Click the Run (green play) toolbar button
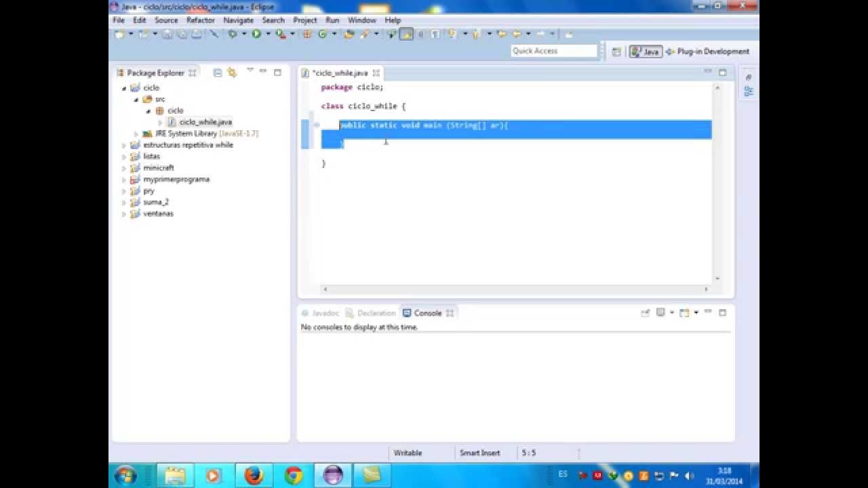Viewport: 868px width, 488px height. tap(256, 34)
